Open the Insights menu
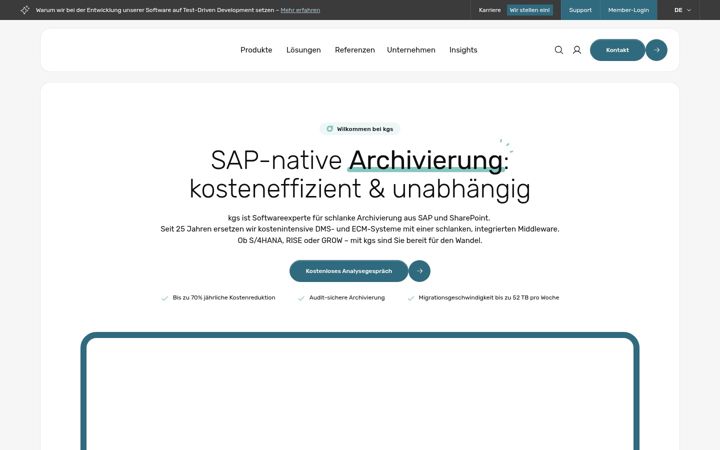The width and height of the screenshot is (720, 450). tap(463, 50)
